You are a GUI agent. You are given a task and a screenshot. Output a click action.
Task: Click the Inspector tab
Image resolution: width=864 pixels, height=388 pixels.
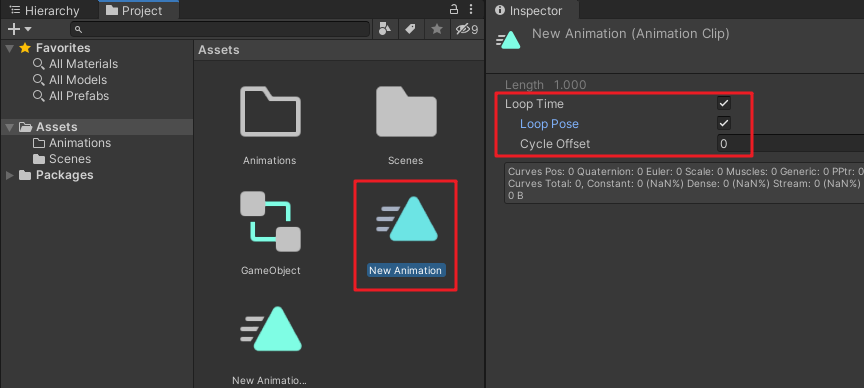[529, 10]
